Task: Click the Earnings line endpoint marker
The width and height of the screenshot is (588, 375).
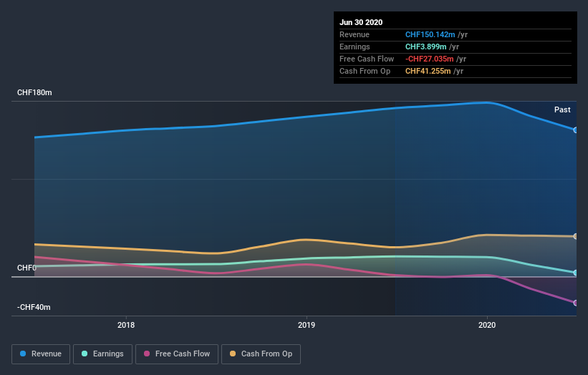Action: point(576,273)
